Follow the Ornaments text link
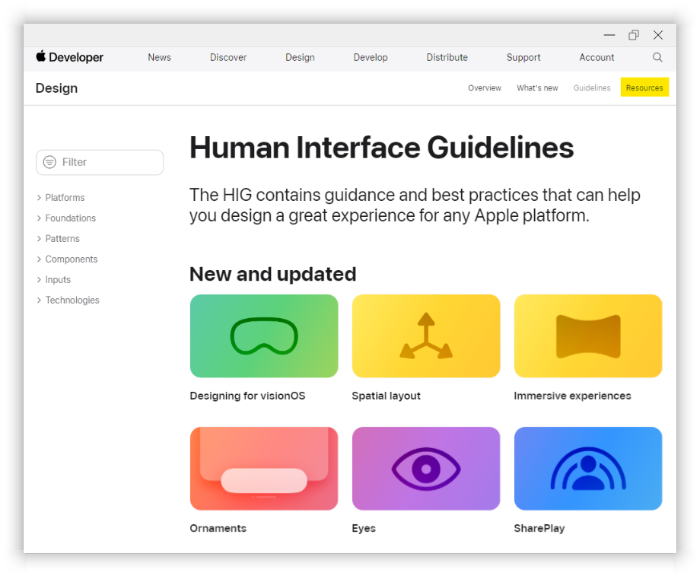The width and height of the screenshot is (700, 576). pos(218,528)
